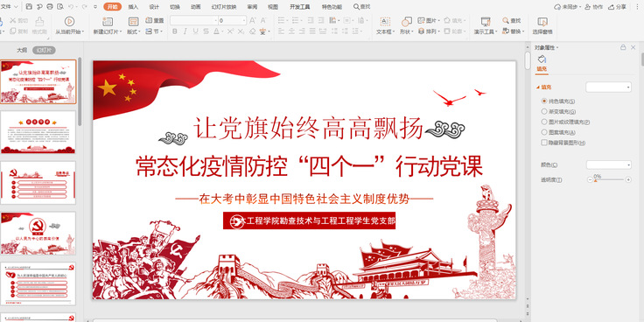Switch to Outline (大纲) view in slide panel
The height and width of the screenshot is (322, 644).
(22, 50)
